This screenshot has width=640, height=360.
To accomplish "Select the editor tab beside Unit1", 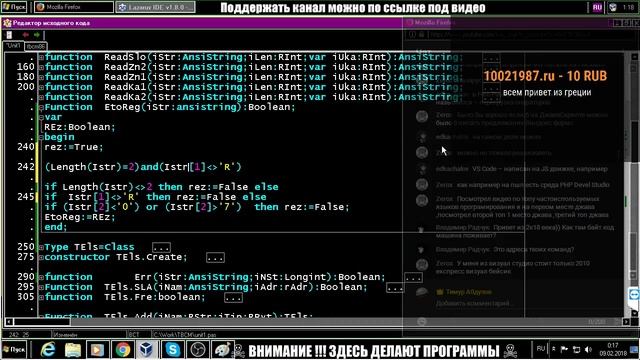I will click(x=36, y=47).
